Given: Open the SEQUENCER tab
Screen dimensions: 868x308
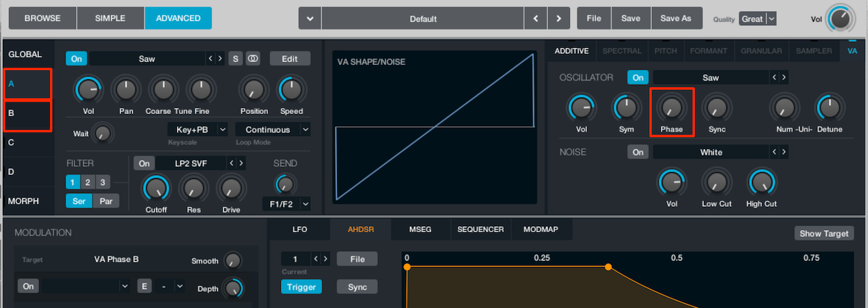Looking at the screenshot, I should click(x=480, y=229).
